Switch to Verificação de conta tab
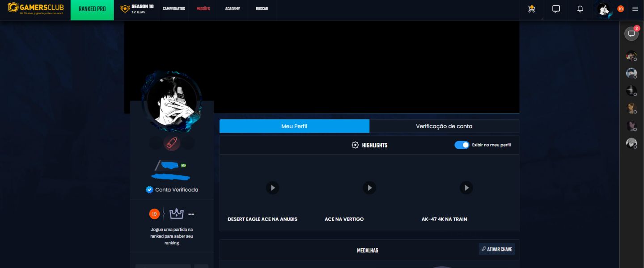 coord(444,126)
